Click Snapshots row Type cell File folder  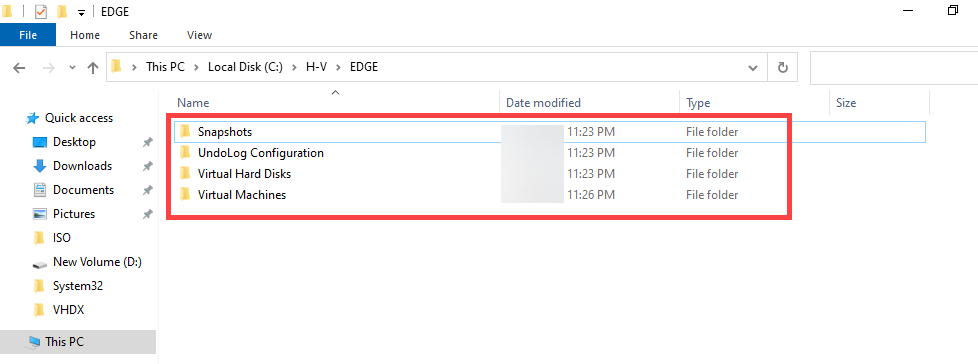pyautogui.click(x=712, y=132)
